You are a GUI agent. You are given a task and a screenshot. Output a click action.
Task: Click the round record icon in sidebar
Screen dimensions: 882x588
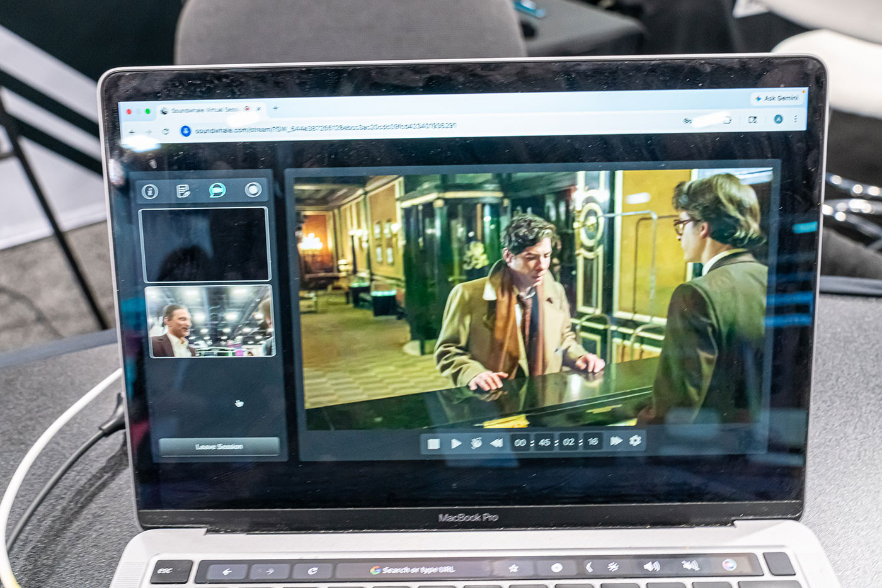253,189
